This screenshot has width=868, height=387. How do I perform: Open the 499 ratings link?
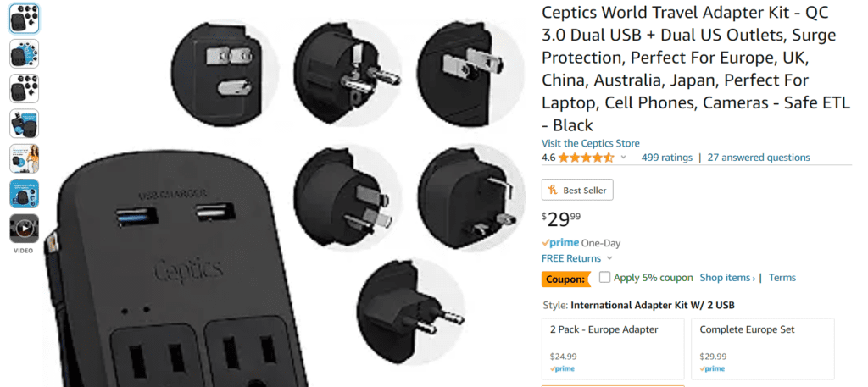point(666,158)
